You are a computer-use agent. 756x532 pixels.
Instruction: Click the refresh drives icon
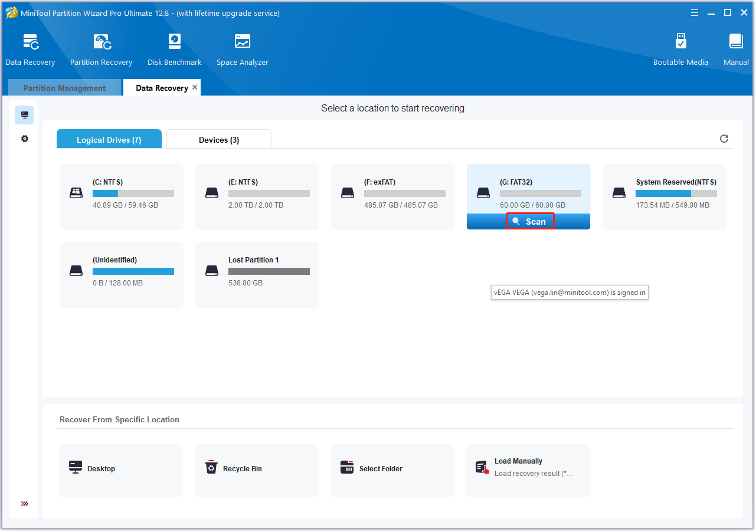click(x=724, y=139)
